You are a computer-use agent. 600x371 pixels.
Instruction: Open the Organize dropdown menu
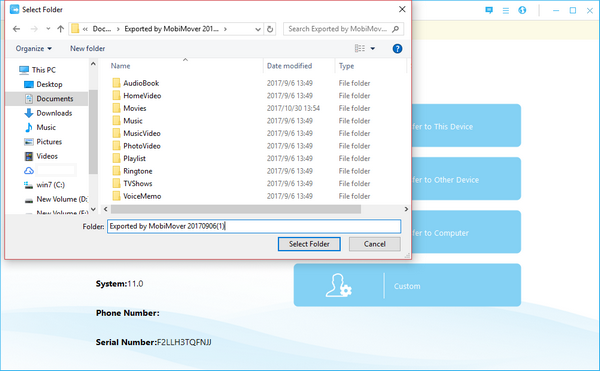tap(34, 49)
